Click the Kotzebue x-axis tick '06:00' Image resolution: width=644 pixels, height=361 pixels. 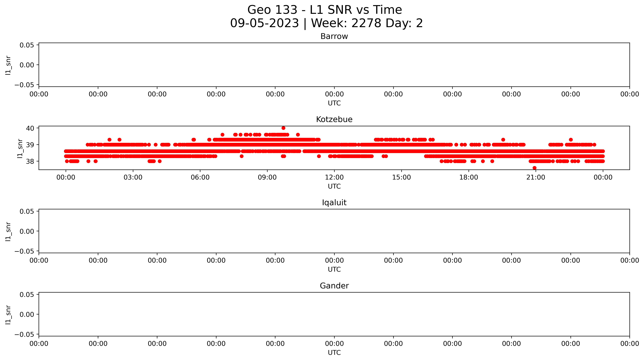tap(200, 178)
